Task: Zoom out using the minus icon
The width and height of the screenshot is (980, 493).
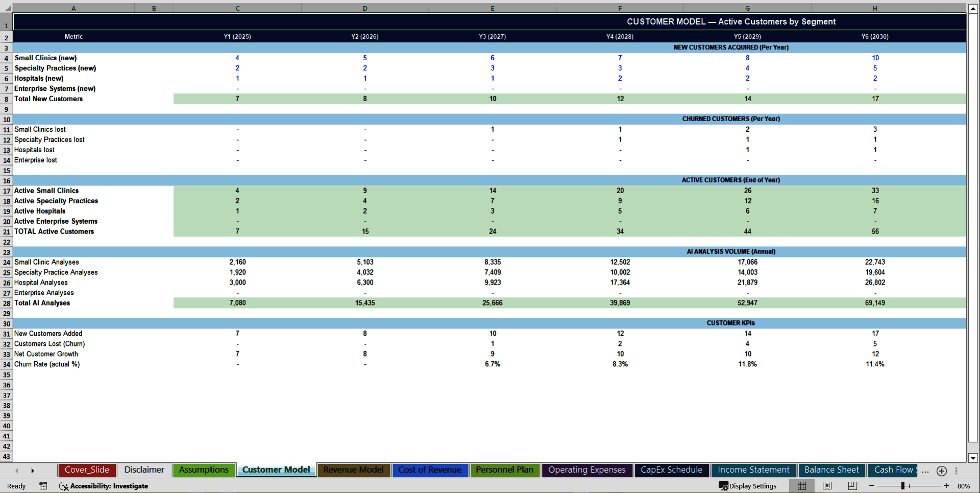Action: (x=870, y=486)
